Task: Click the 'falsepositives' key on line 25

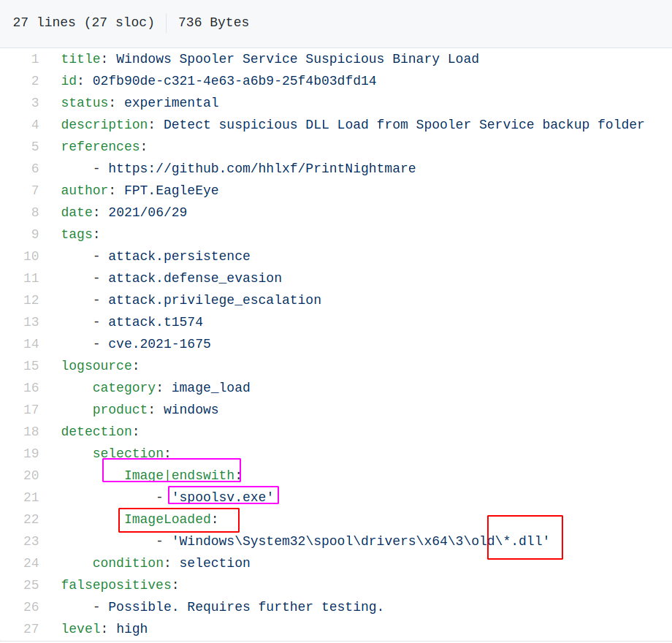Action: pos(116,585)
